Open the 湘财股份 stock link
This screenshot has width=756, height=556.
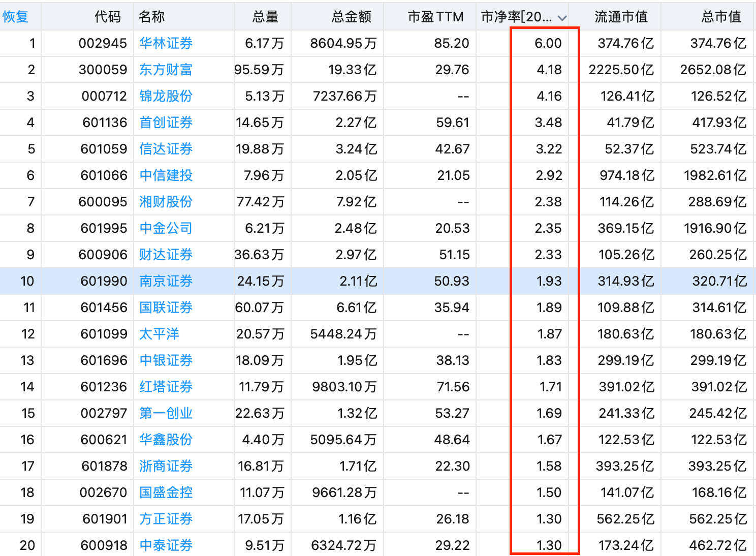166,202
